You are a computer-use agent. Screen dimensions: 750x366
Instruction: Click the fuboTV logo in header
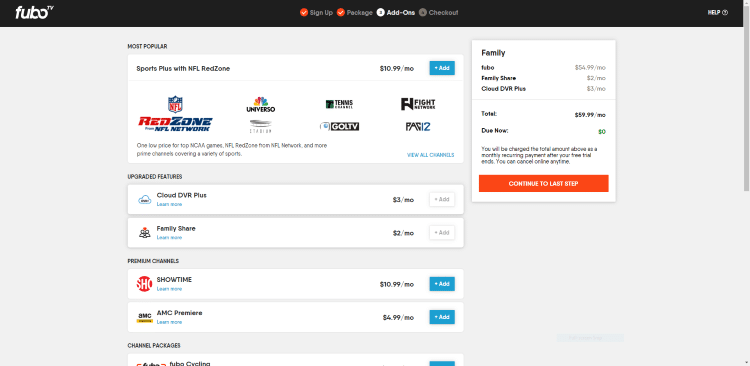(x=34, y=12)
